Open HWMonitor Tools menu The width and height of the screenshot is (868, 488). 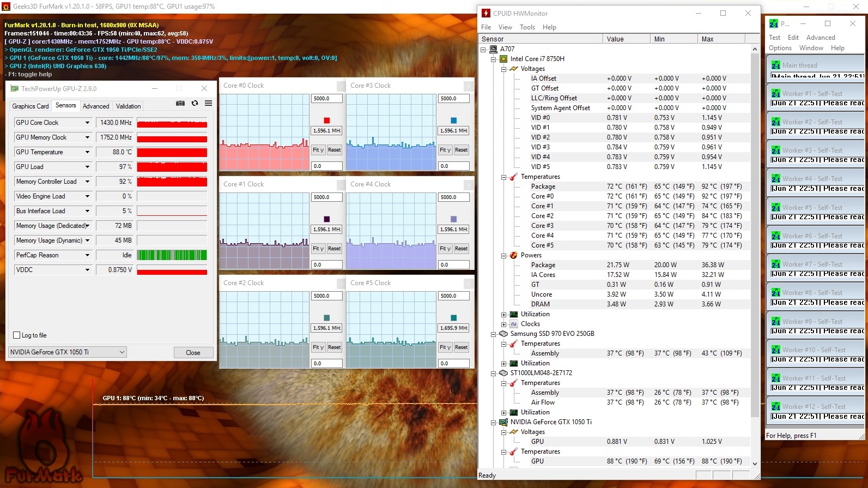(527, 27)
